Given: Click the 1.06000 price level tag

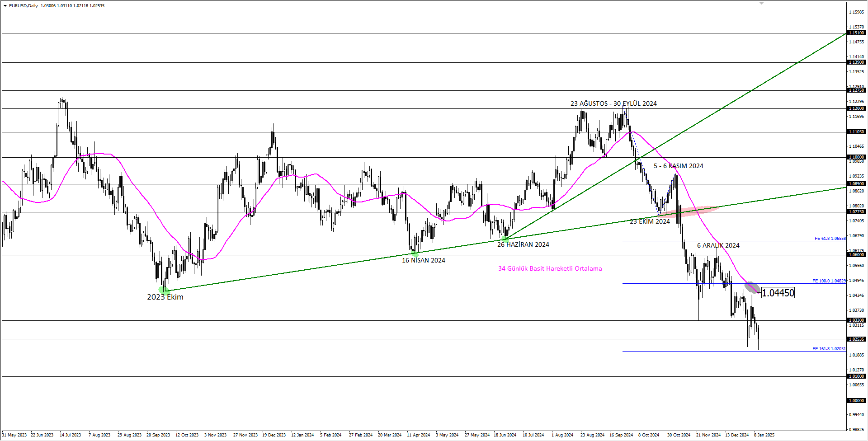Looking at the screenshot, I should (856, 255).
